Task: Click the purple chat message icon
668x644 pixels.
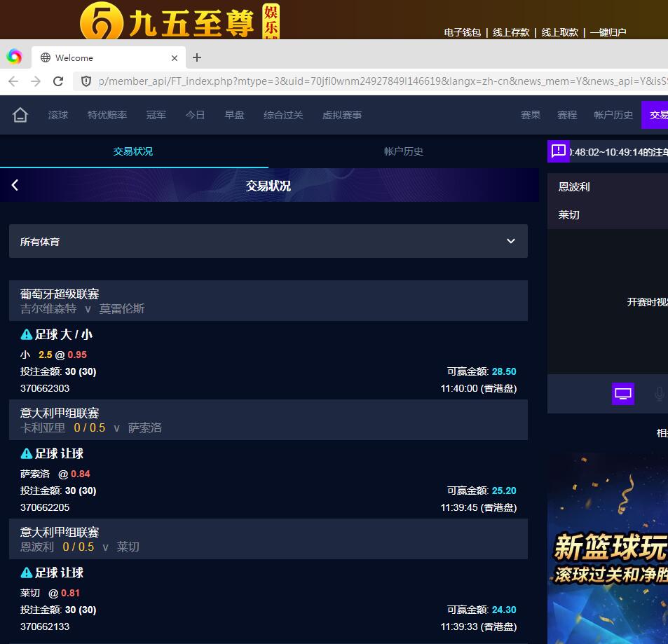Action: click(x=558, y=151)
